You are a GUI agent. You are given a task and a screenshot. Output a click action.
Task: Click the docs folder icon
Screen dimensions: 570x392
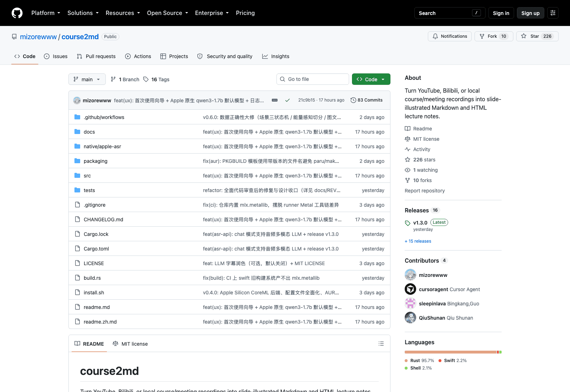click(x=77, y=131)
